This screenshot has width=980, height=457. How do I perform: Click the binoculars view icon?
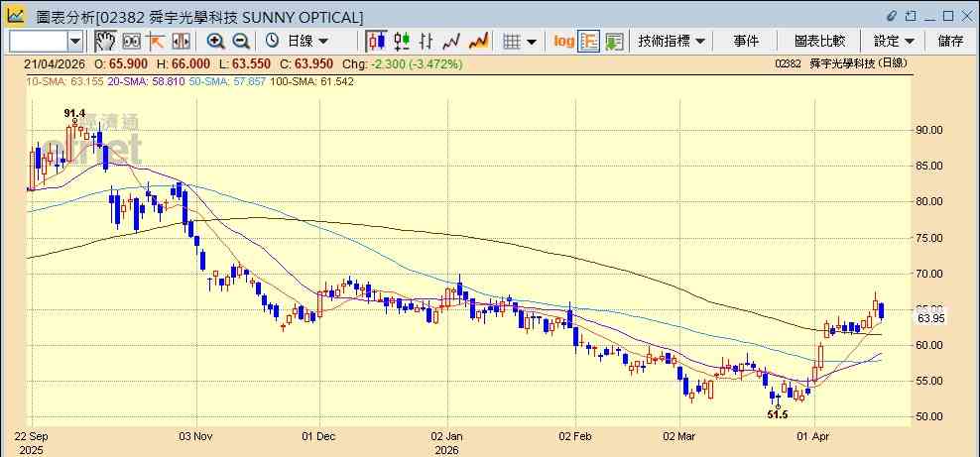point(131,42)
